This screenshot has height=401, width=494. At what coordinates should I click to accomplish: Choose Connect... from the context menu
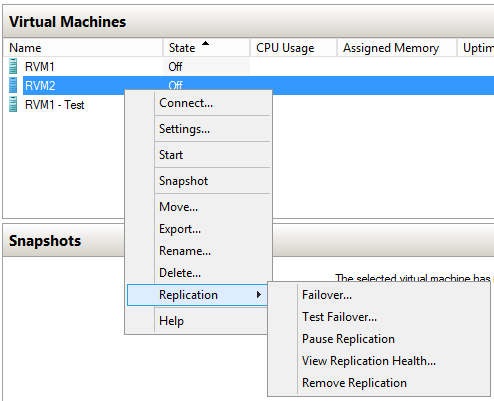point(198,103)
